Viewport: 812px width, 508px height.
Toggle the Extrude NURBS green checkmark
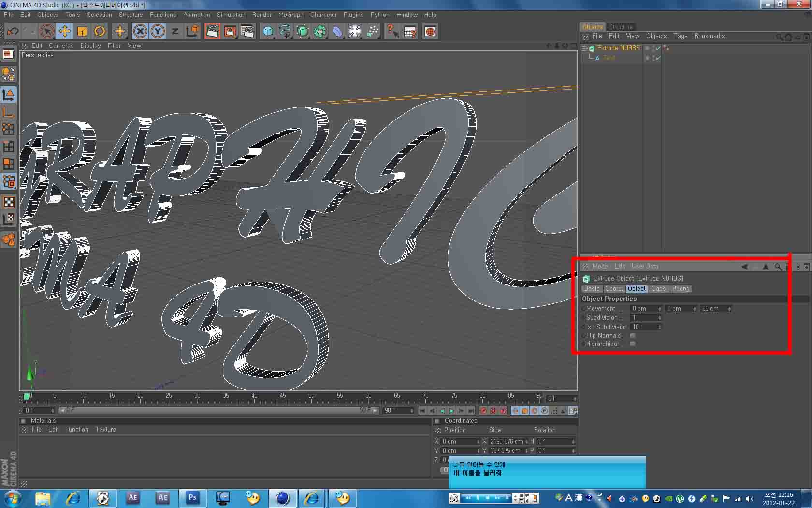(657, 48)
